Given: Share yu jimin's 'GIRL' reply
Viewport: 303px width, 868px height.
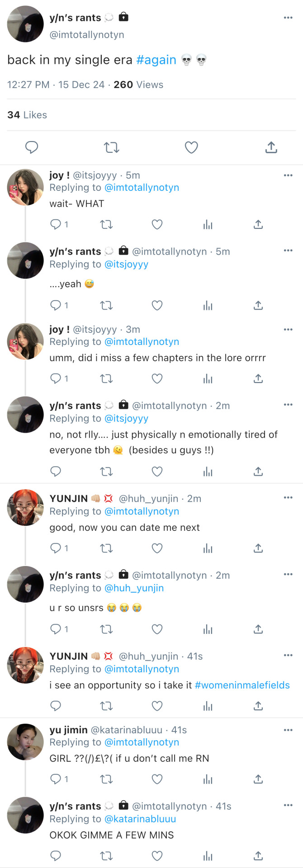Looking at the screenshot, I should pos(258,779).
